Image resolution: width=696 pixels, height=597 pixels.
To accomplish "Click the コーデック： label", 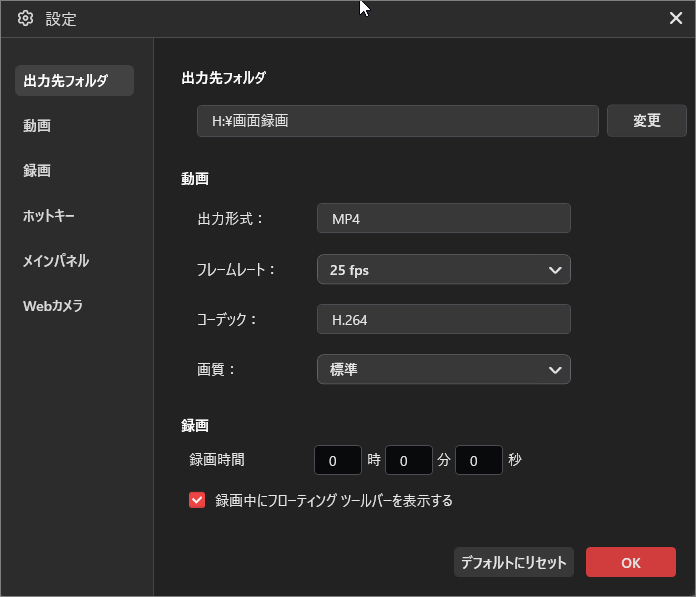I will click(226, 319).
